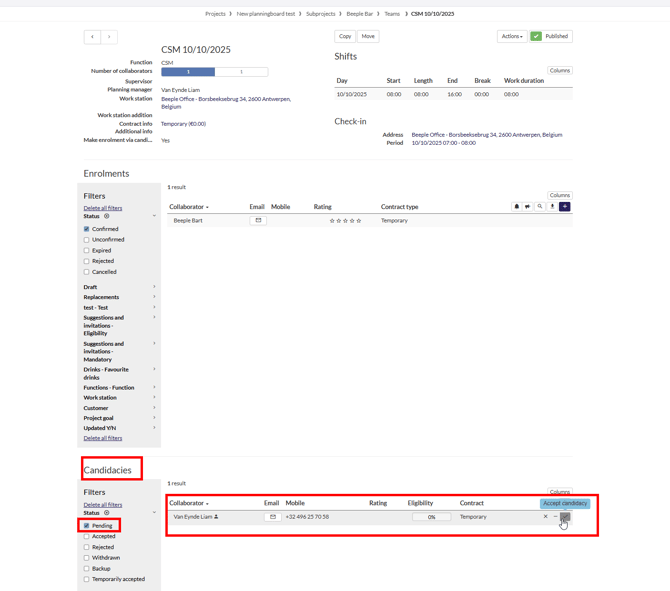Open Beeple Bar in the breadcrumb

[359, 14]
